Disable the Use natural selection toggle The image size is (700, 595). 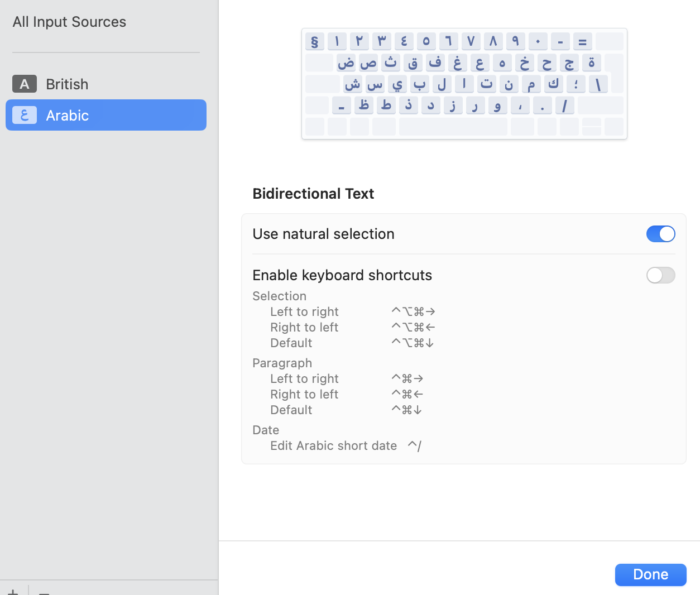pos(660,234)
